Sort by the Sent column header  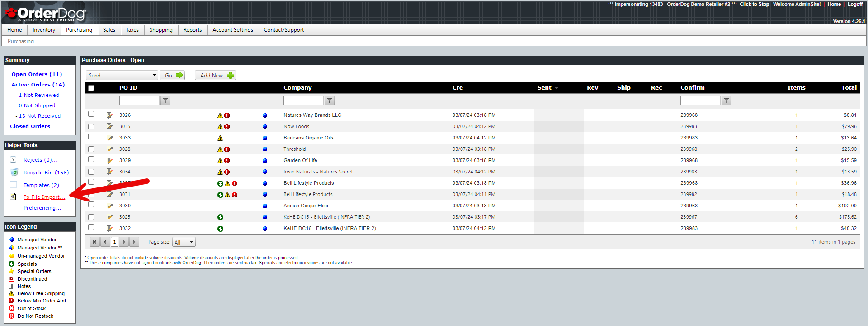click(x=544, y=88)
